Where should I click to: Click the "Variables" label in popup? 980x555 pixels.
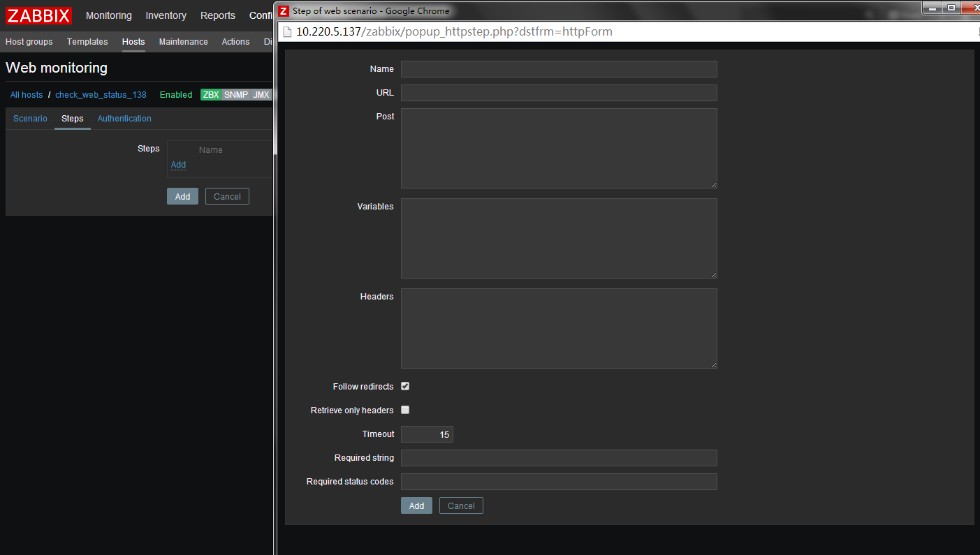click(376, 207)
